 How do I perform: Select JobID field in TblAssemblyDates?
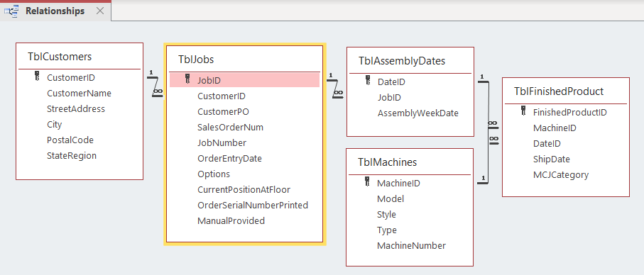pos(389,97)
